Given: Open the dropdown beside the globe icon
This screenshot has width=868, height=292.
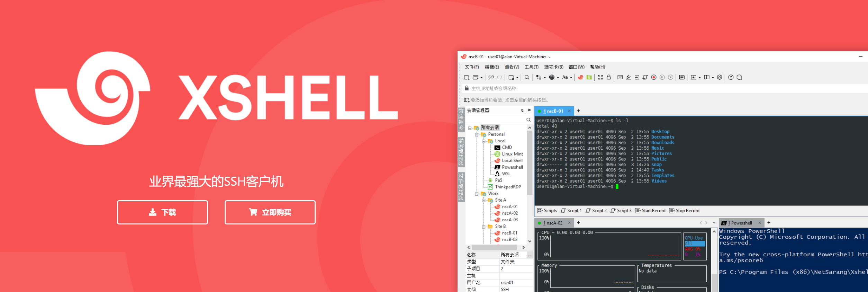Looking at the screenshot, I should pos(558,78).
